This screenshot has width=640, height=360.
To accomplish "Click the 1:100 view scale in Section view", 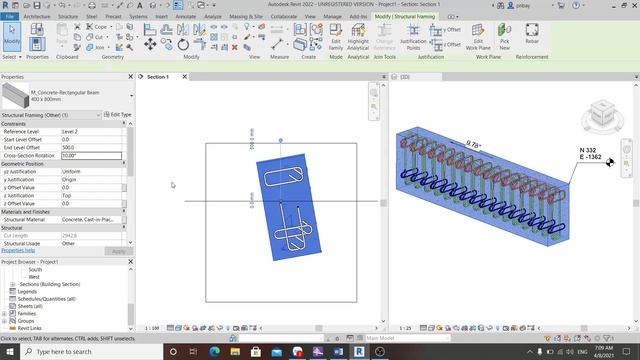I will pyautogui.click(x=152, y=328).
